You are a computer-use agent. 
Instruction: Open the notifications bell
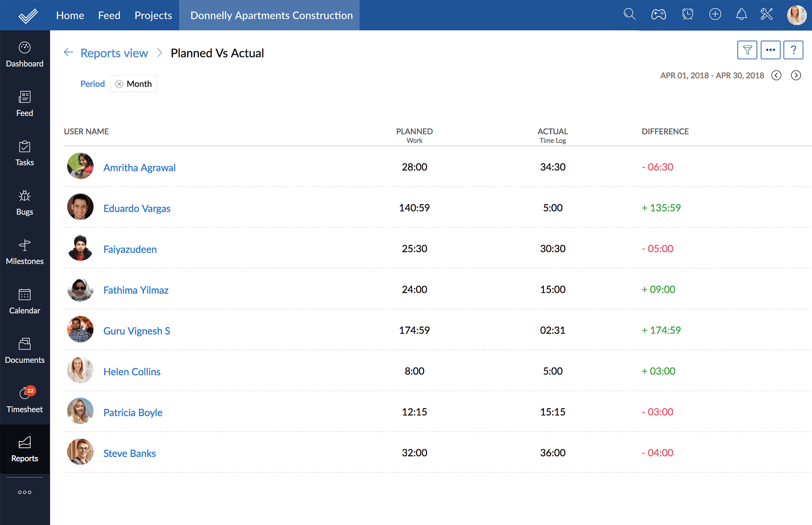click(741, 15)
